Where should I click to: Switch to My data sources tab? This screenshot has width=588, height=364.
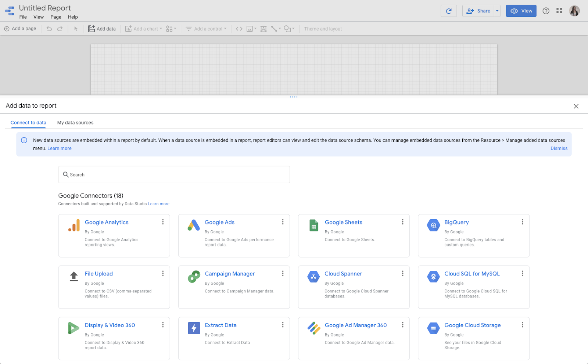pos(75,123)
